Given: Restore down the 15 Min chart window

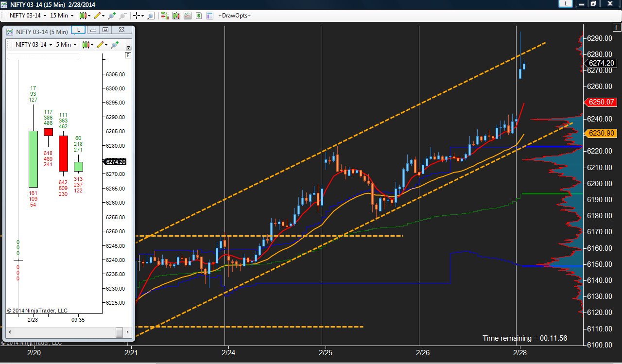Looking at the screenshot, I should [x=593, y=3].
